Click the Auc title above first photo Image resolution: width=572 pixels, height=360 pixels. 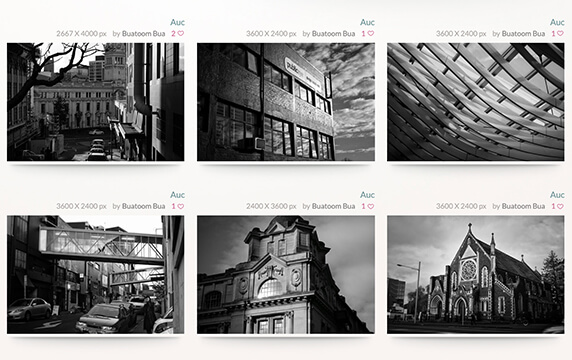coord(177,23)
